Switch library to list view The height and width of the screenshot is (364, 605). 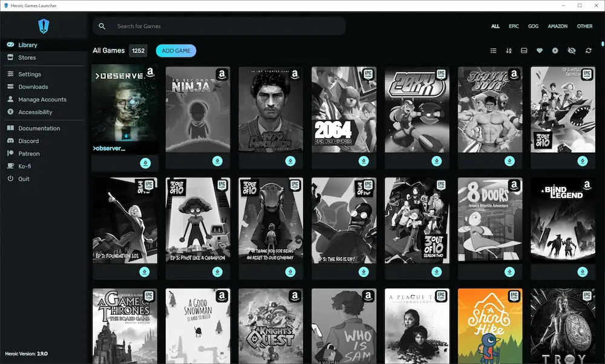494,51
